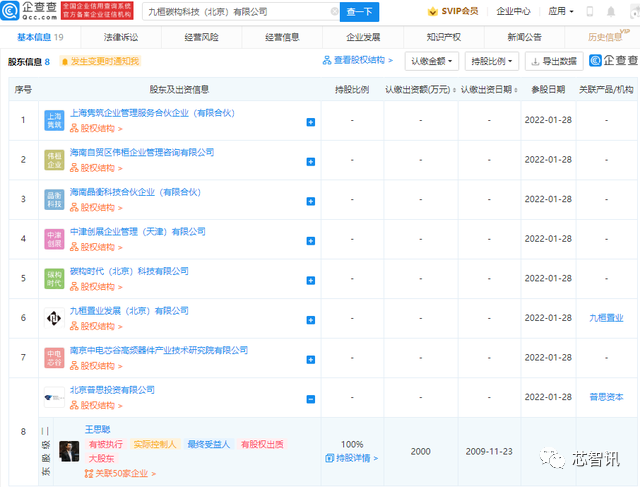Viewport: 640px width, 487px height.
Task: Switch to the 法律诉讼 tab
Action: point(121,37)
